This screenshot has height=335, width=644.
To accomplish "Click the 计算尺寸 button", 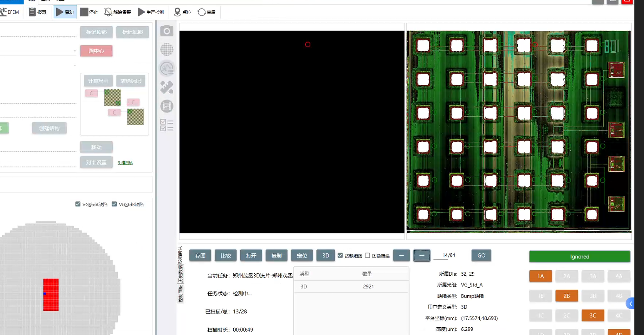I will pyautogui.click(x=98, y=81).
